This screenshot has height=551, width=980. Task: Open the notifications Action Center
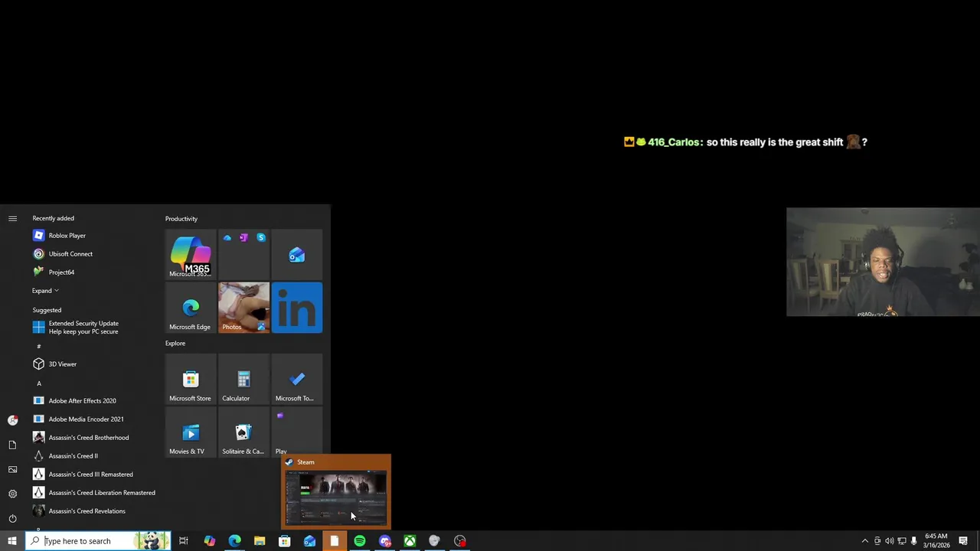click(963, 541)
